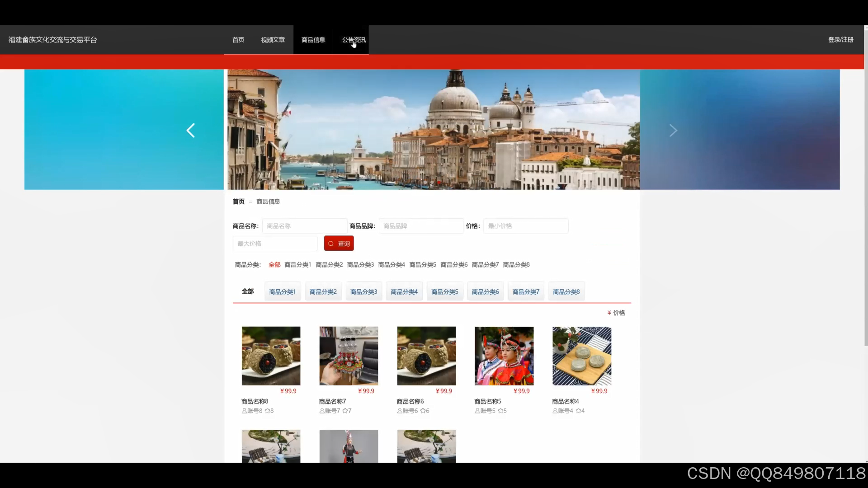Go to previous carousel banner slide
The width and height of the screenshot is (868, 488).
191,131
